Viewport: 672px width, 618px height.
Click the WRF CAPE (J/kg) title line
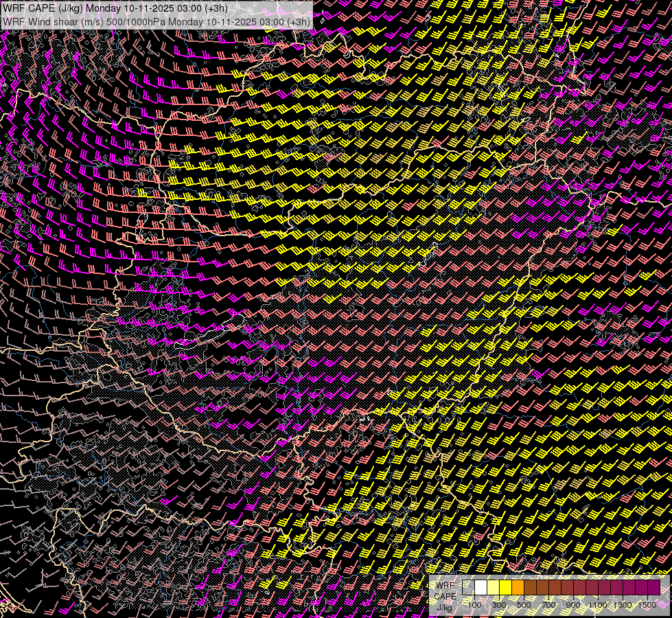(115, 8)
